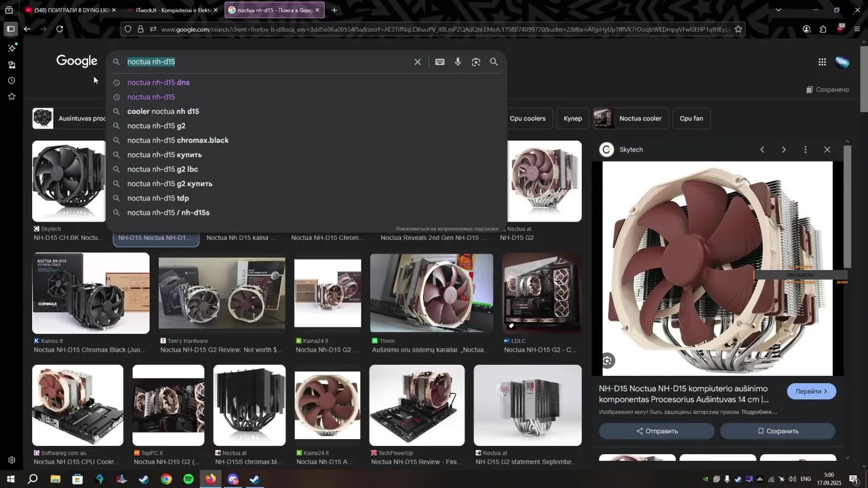Open the list all tabs dropdown
This screenshot has height=488, width=868.
[778, 10]
